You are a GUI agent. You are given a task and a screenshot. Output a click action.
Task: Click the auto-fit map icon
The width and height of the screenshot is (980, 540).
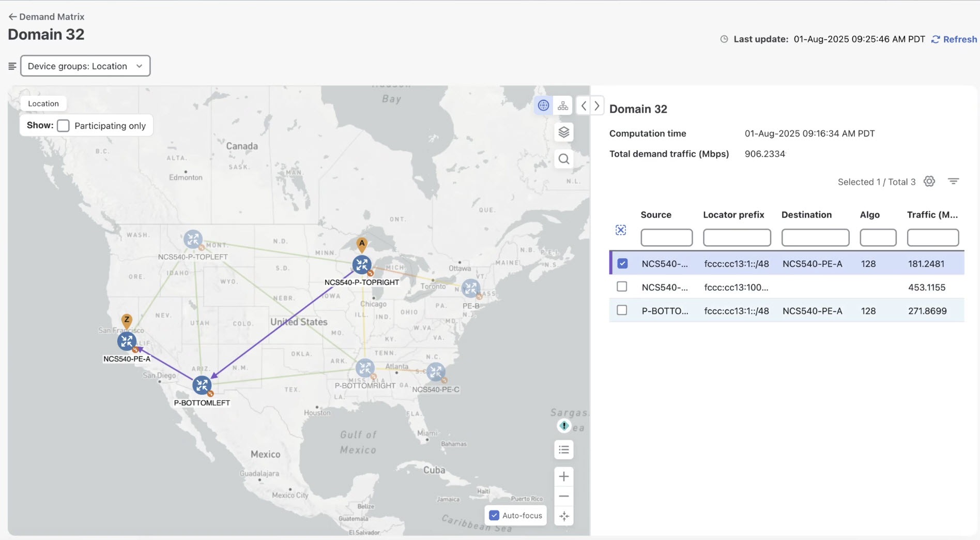tap(563, 516)
